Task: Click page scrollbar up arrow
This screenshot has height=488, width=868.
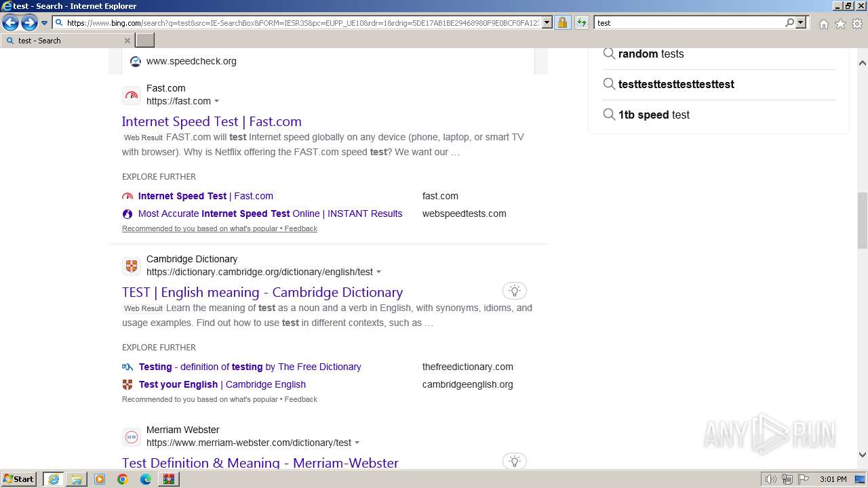Action: point(863,63)
